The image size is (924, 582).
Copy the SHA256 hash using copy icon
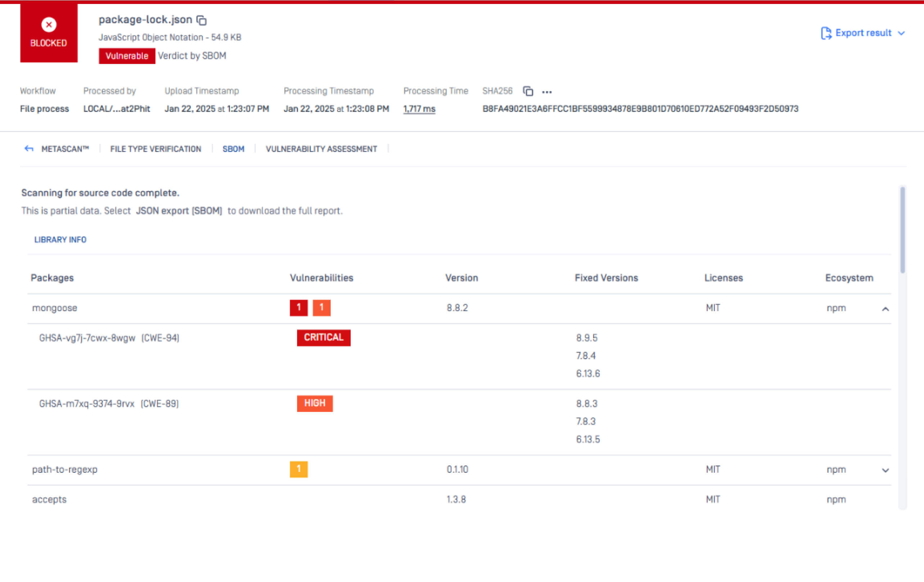pos(528,91)
